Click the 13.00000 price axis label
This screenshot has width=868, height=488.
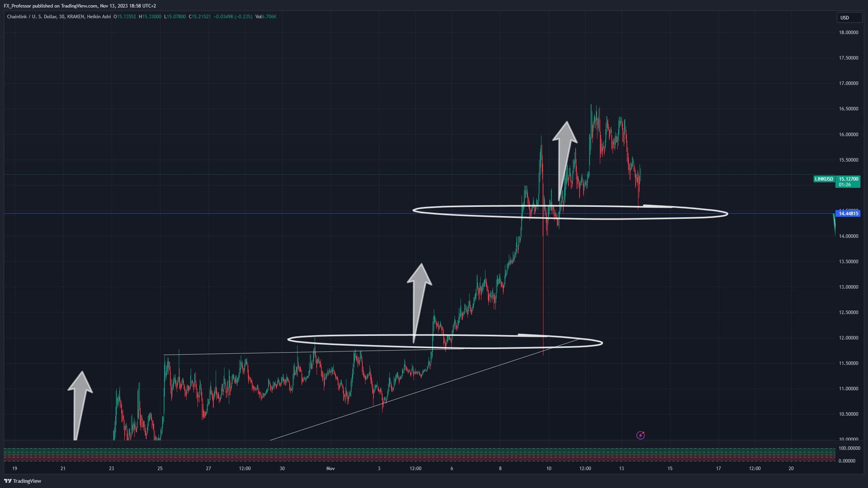[849, 287]
